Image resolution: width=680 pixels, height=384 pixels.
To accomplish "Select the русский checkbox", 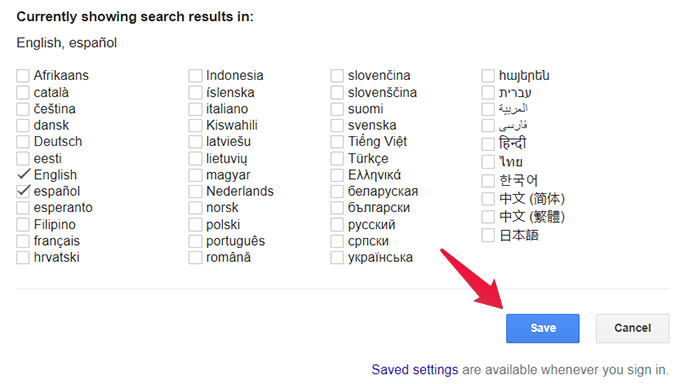I will [337, 225].
